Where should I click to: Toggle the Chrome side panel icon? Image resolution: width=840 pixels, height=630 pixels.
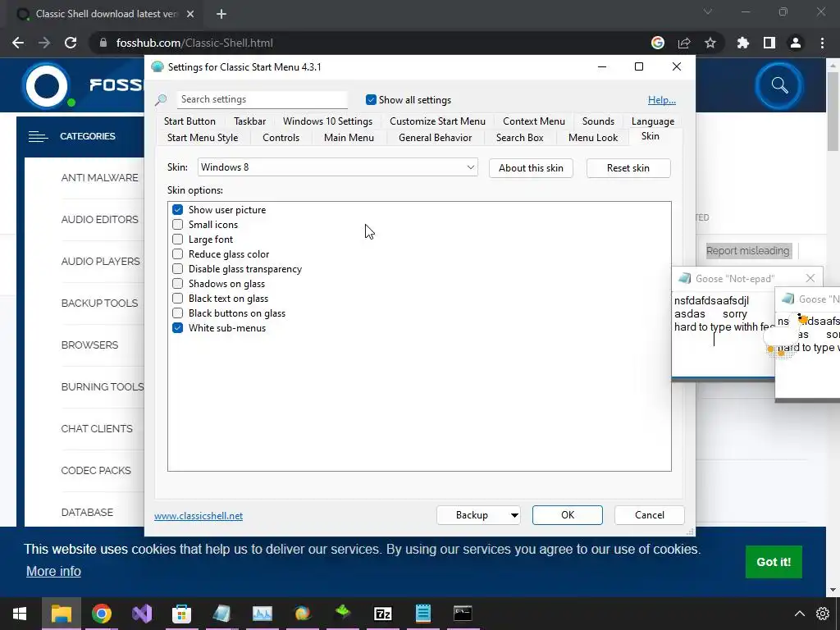pyautogui.click(x=769, y=43)
